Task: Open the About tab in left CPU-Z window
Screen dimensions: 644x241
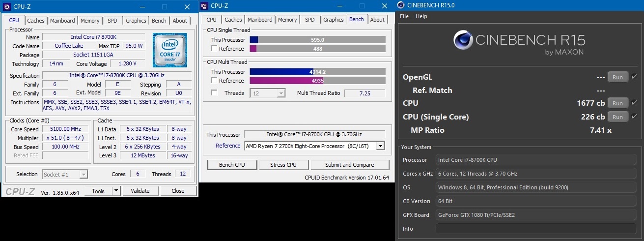Action: click(x=180, y=21)
